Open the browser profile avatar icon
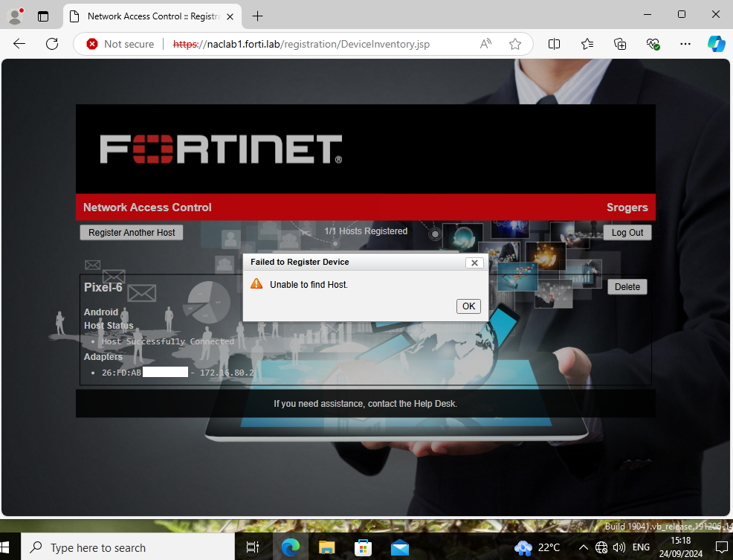The image size is (733, 560). pos(16,16)
